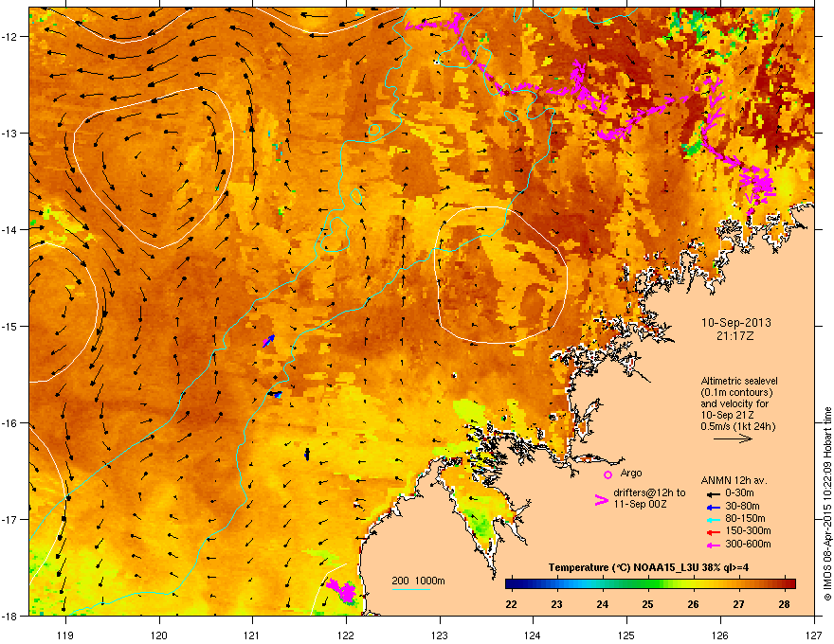Select the time label 21:17Z

(735, 336)
